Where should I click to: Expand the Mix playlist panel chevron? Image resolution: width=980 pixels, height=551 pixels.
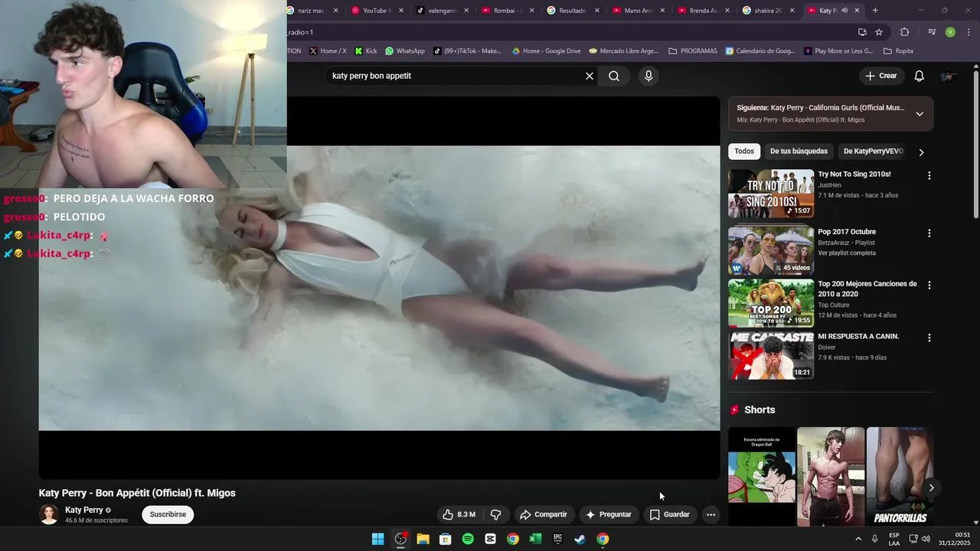(920, 113)
